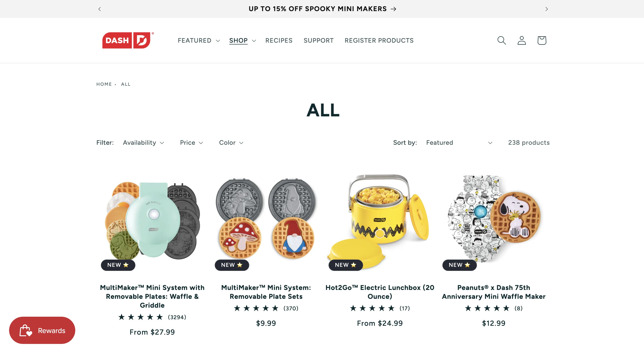The width and height of the screenshot is (644, 353).
Task: Expand the Price filter
Action: coord(192,143)
